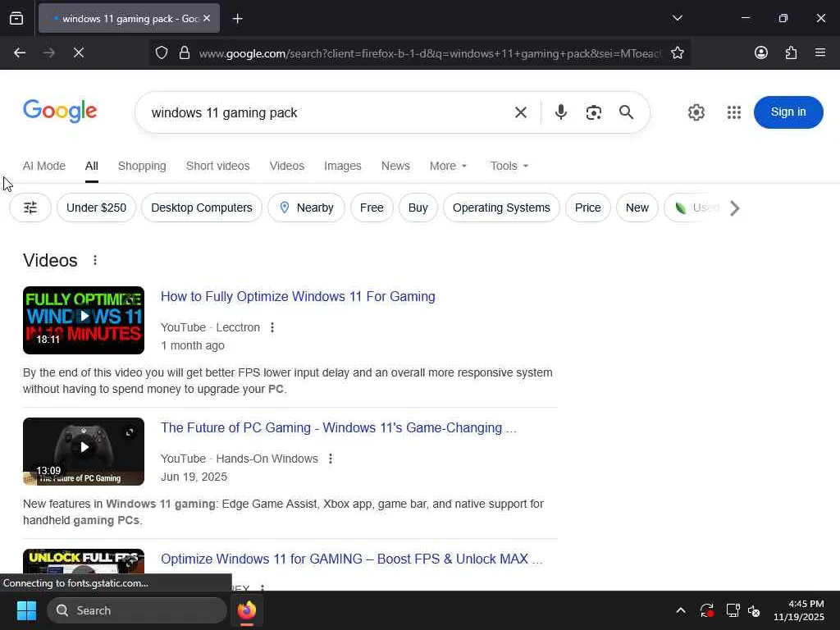The height and width of the screenshot is (630, 840).
Task: Open Firefox from the taskbar
Action: tap(246, 610)
